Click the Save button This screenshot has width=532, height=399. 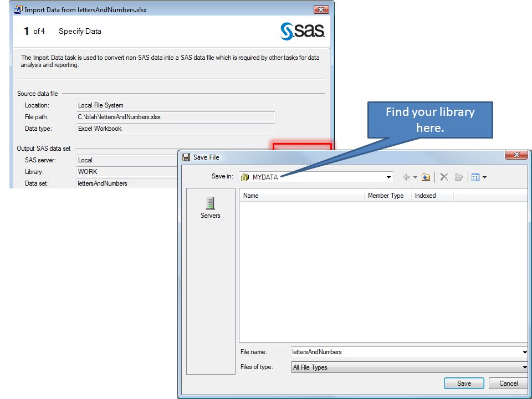point(464,383)
